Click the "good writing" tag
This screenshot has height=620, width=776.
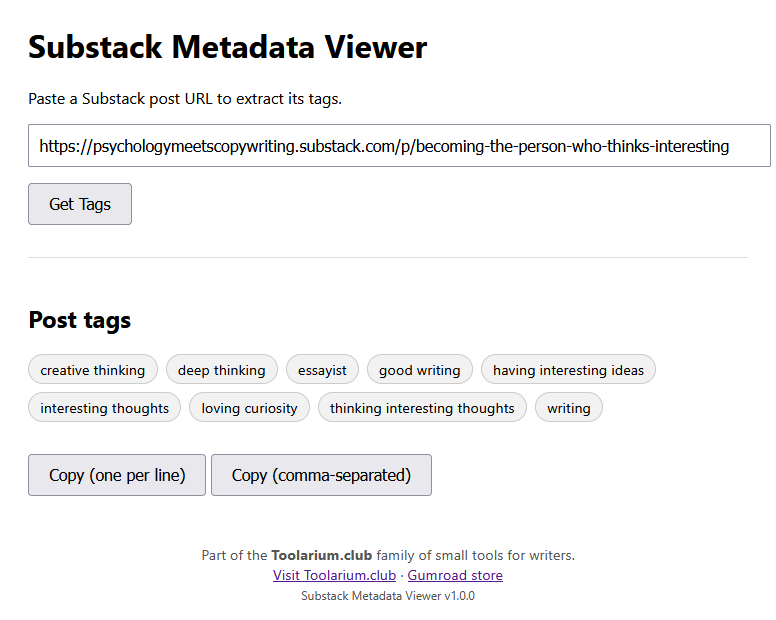[420, 370]
